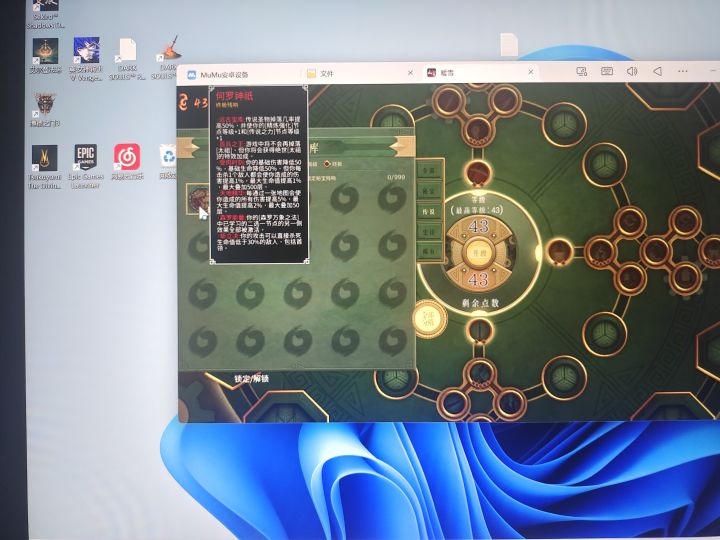Click the 锁定/解锁 button

tap(251, 379)
